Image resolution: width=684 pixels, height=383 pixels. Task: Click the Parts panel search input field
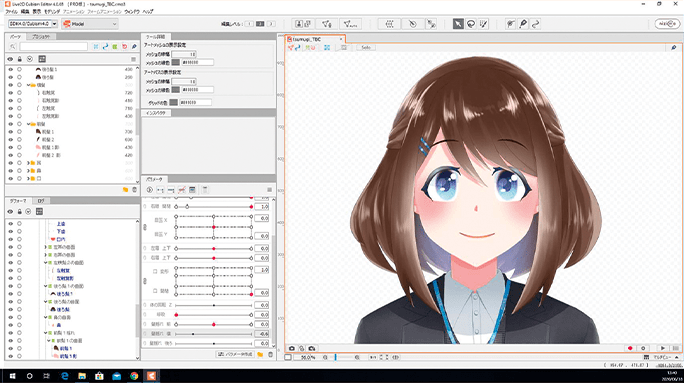(53, 46)
